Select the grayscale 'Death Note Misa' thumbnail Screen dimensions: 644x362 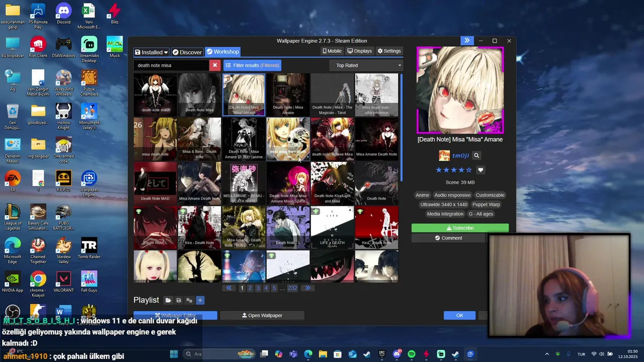199,95
